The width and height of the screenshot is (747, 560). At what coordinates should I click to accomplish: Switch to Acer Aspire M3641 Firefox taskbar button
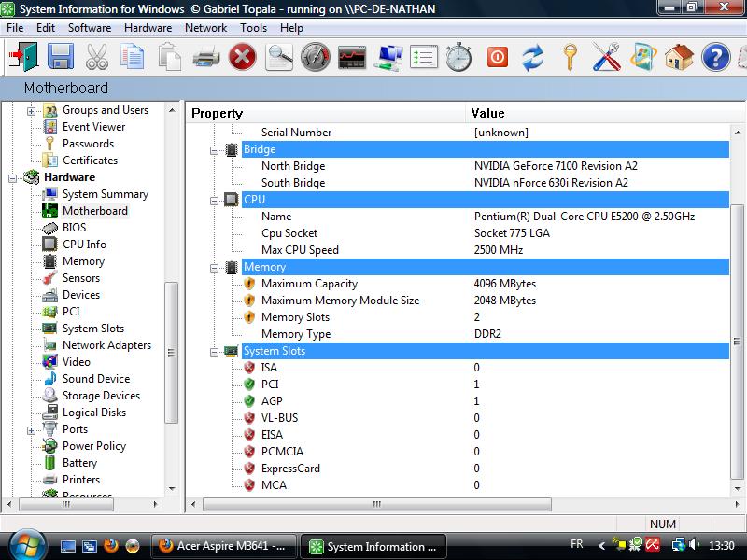coord(223,546)
